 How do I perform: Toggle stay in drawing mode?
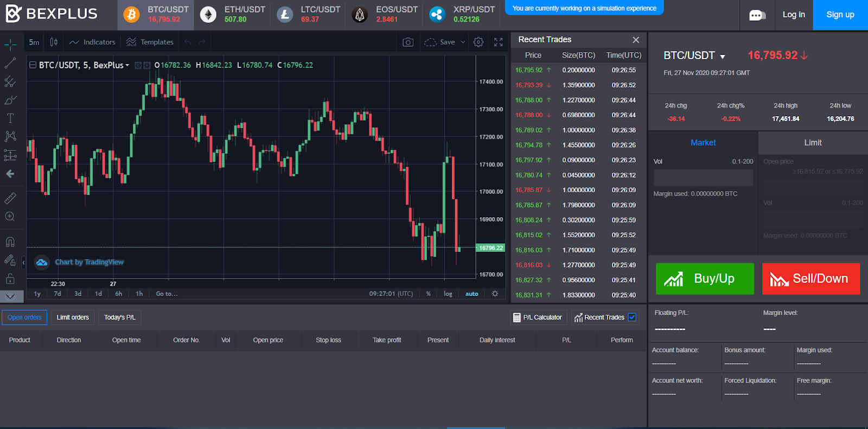[10, 260]
